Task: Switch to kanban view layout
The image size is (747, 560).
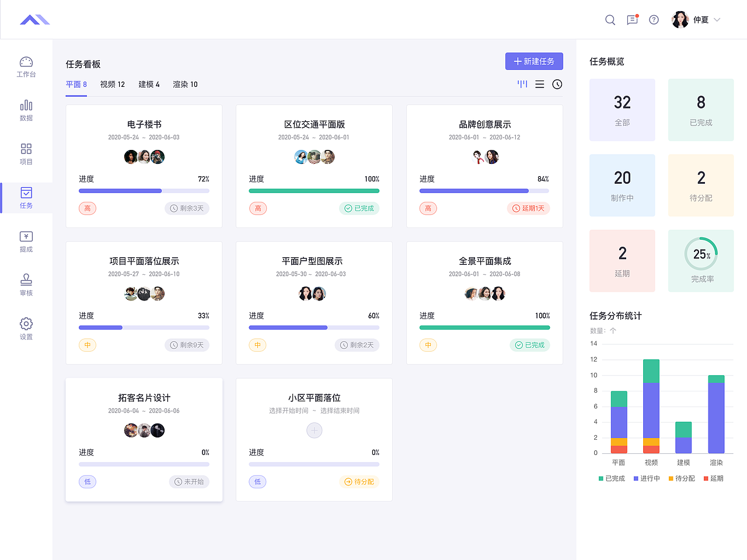Action: (x=522, y=84)
